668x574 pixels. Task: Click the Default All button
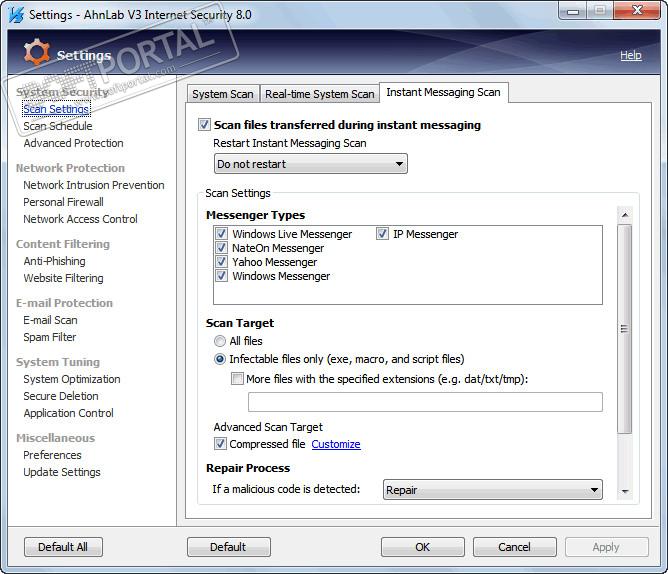[x=63, y=547]
